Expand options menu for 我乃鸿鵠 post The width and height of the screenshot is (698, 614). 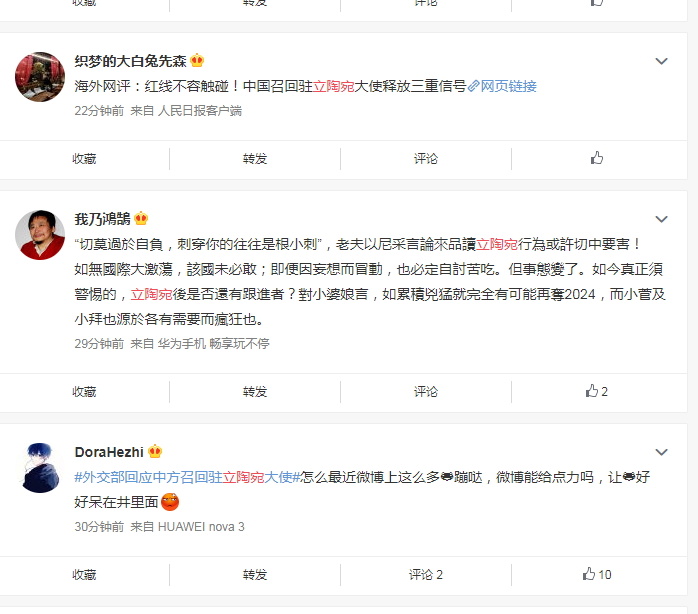[661, 219]
